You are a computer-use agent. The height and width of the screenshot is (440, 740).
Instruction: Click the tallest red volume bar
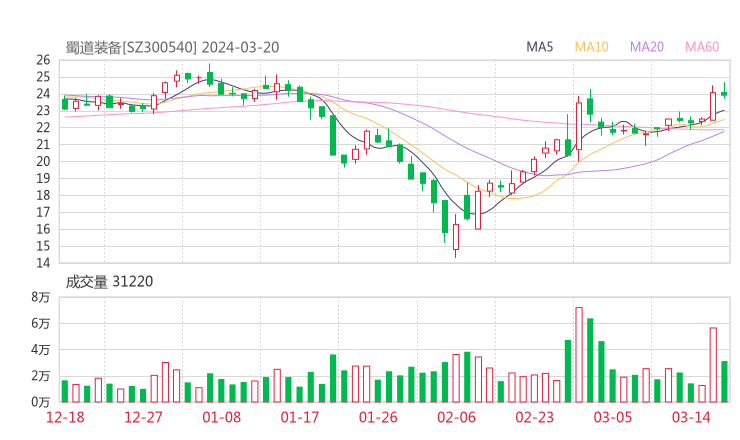579,355
